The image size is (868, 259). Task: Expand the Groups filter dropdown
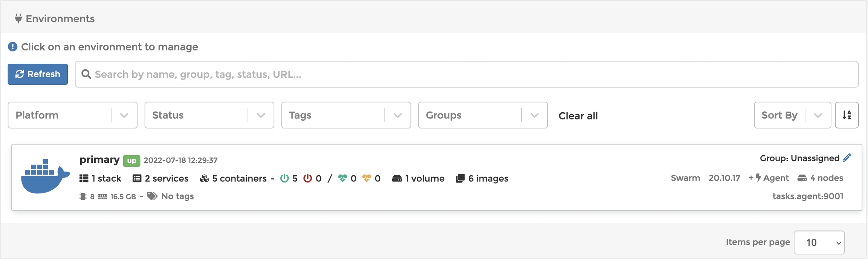click(483, 115)
